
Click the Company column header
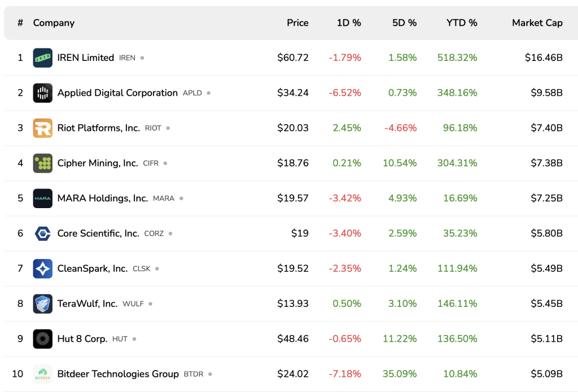(x=54, y=23)
